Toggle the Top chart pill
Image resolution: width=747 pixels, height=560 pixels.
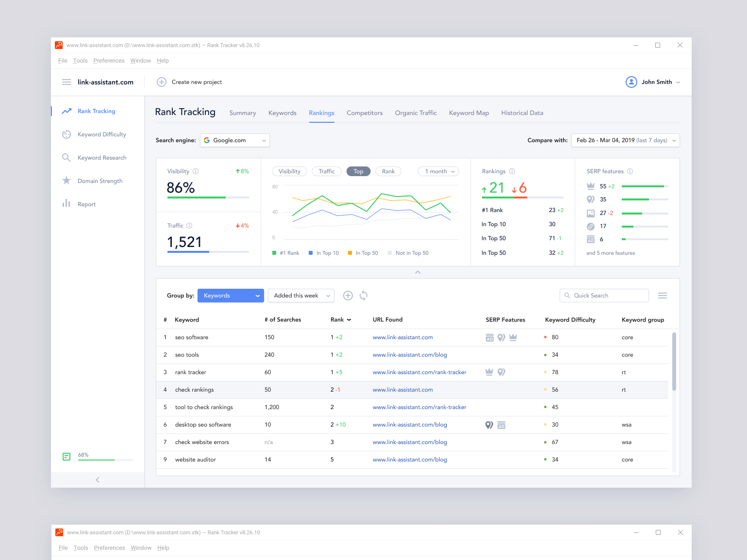pos(359,171)
